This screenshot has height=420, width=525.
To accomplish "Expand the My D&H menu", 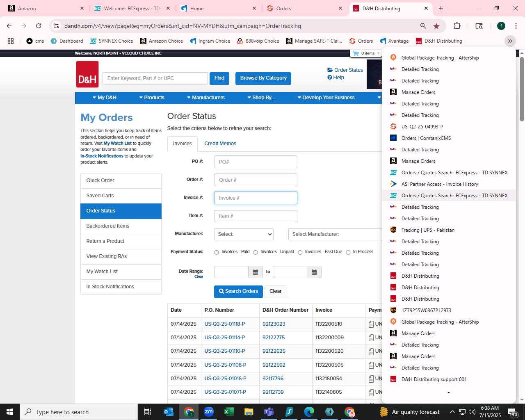I will click(104, 98).
